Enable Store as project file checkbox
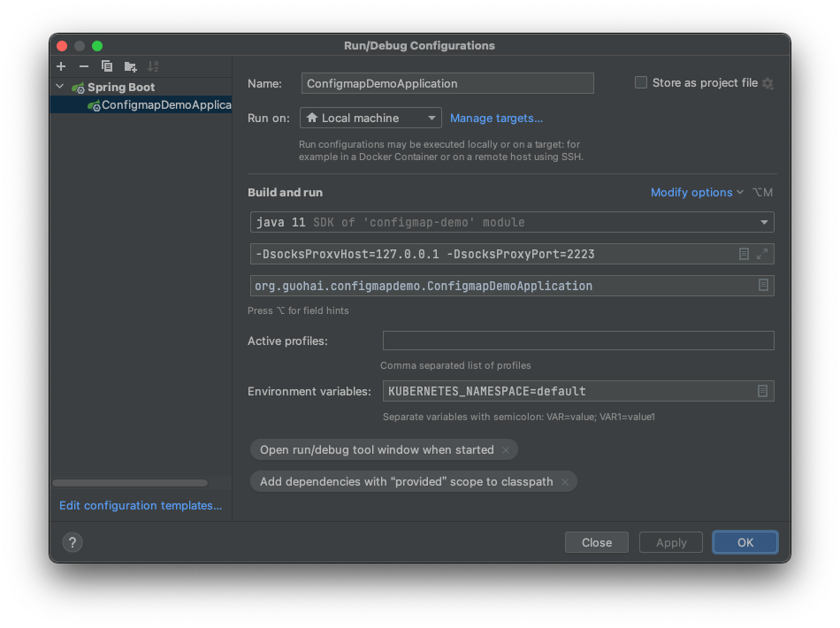This screenshot has height=628, width=840. coord(641,82)
